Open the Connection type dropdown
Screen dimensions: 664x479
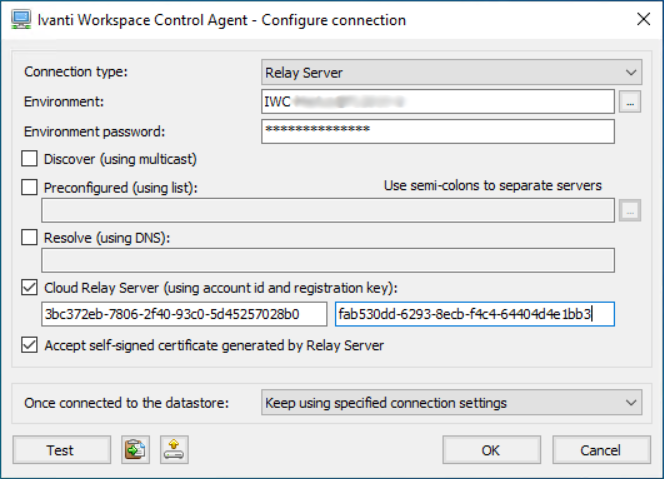451,72
